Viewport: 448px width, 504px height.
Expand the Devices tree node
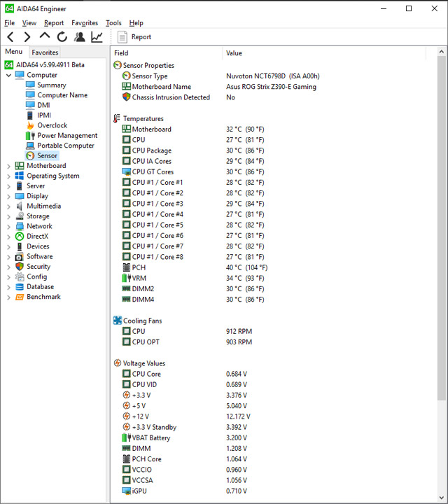coord(8,246)
